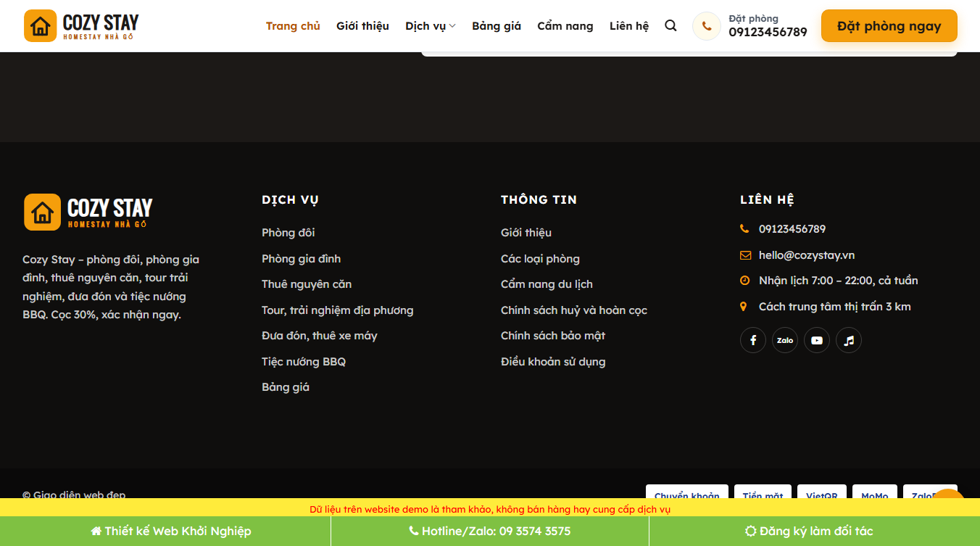Open Các loại phòng link
Viewport: 980px width, 546px height.
(x=541, y=259)
